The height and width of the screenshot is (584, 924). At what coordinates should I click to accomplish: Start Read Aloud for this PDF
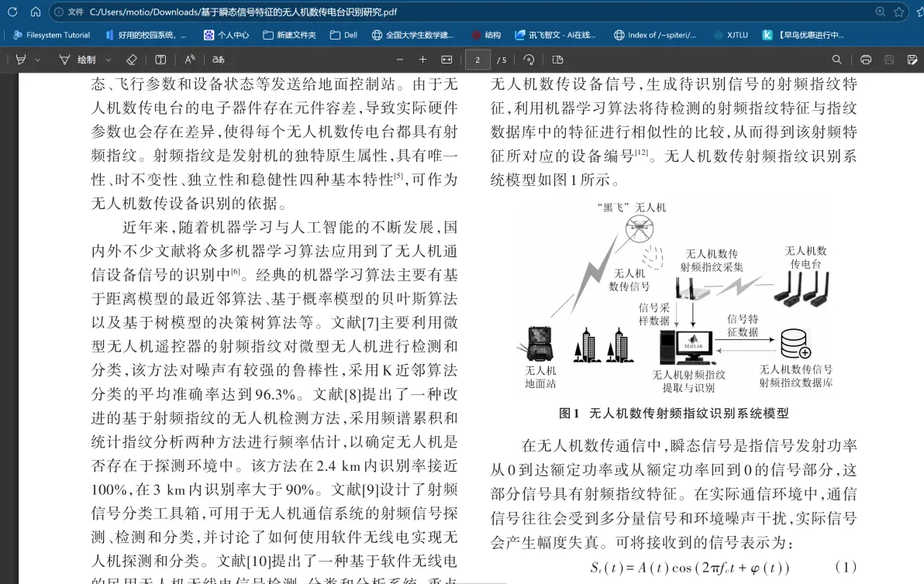click(x=190, y=60)
